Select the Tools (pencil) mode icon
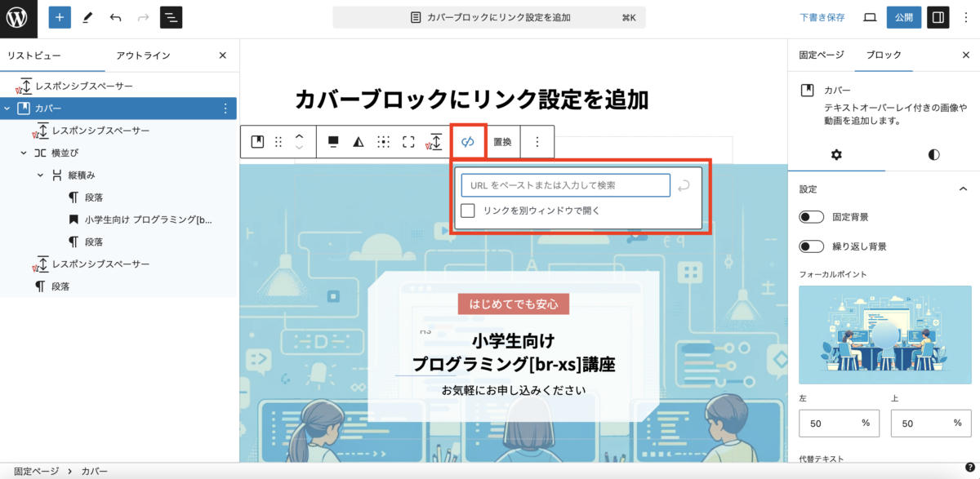The height and width of the screenshot is (479, 980). 87,16
